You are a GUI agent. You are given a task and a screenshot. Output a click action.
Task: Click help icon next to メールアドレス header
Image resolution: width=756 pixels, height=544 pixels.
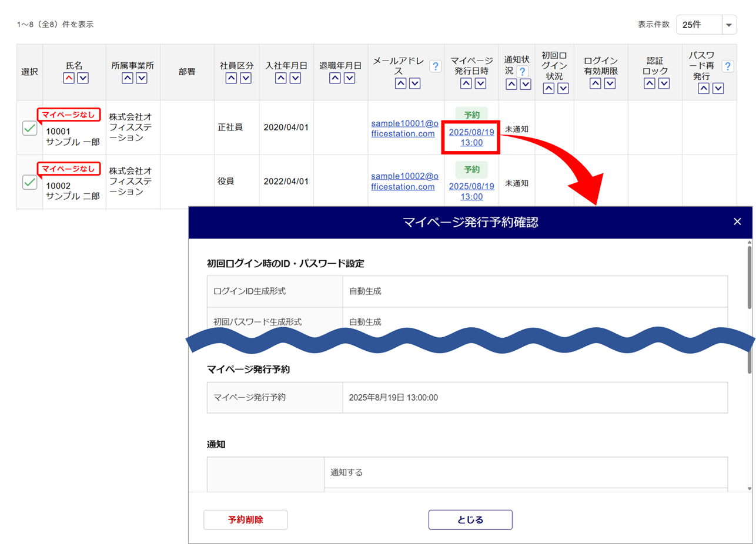pos(436,66)
